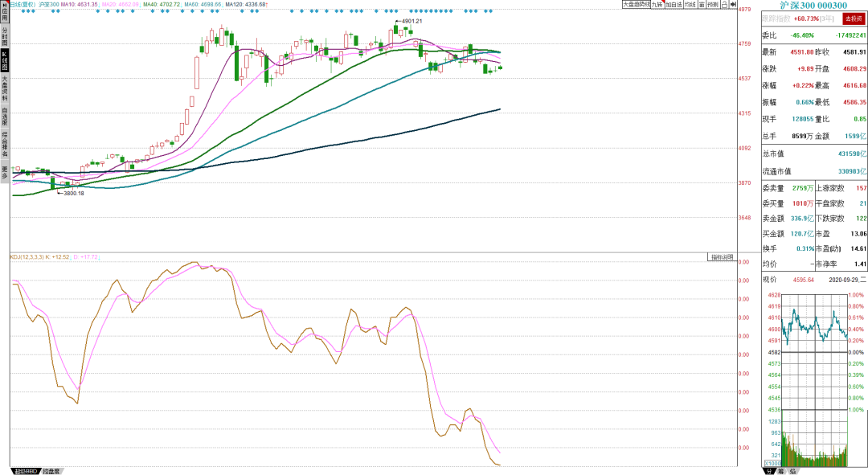Click the 3800.18 low price marker

pos(74,193)
